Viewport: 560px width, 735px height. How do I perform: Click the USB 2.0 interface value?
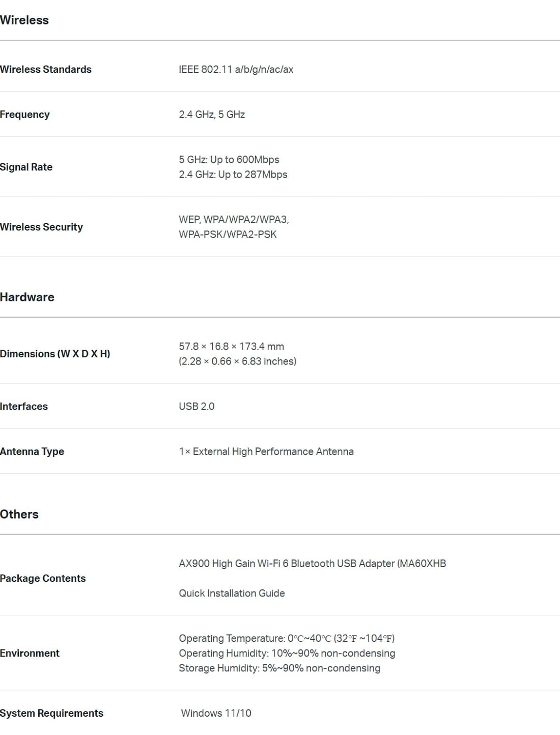197,406
